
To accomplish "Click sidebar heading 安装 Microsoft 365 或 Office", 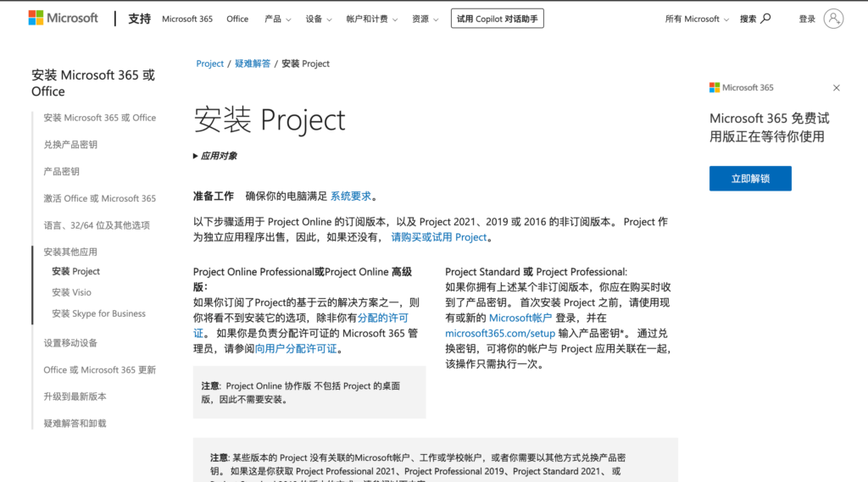I will pos(93,83).
